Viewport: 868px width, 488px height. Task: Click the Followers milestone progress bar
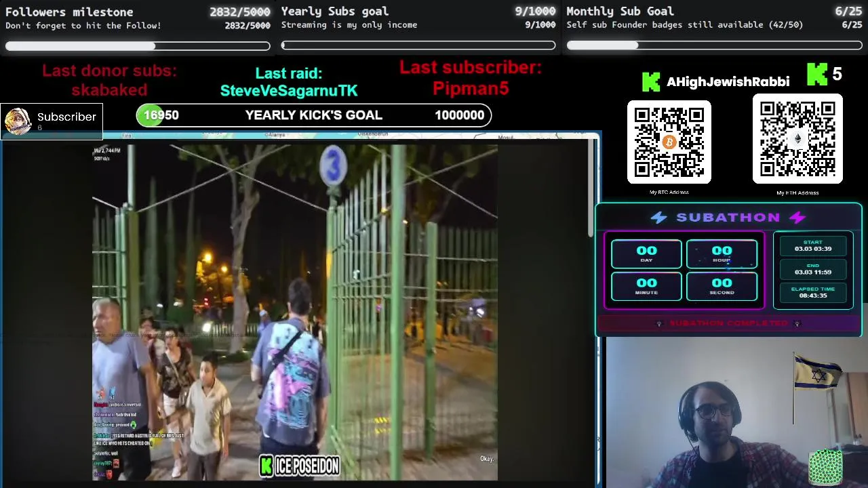point(138,45)
